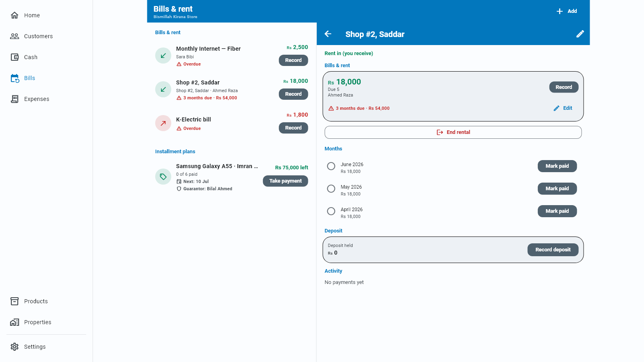This screenshot has width=644, height=362.
Task: Click the tag icon for Samsung Galaxy A55
Action: [x=163, y=177]
